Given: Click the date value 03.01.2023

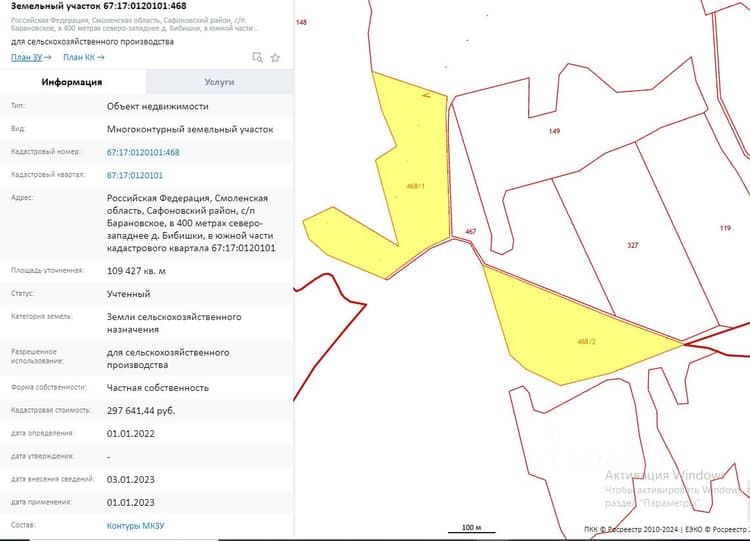Looking at the screenshot, I should (131, 479).
